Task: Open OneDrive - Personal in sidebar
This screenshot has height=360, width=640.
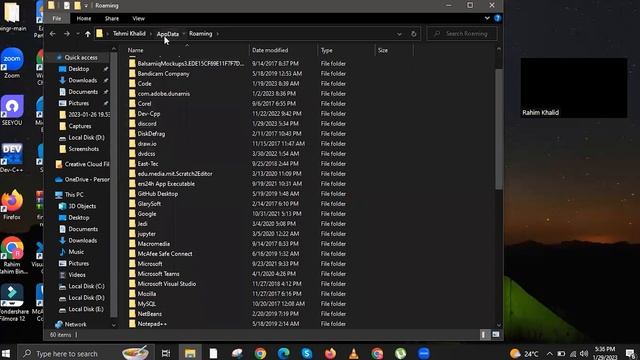Action: [x=82, y=180]
